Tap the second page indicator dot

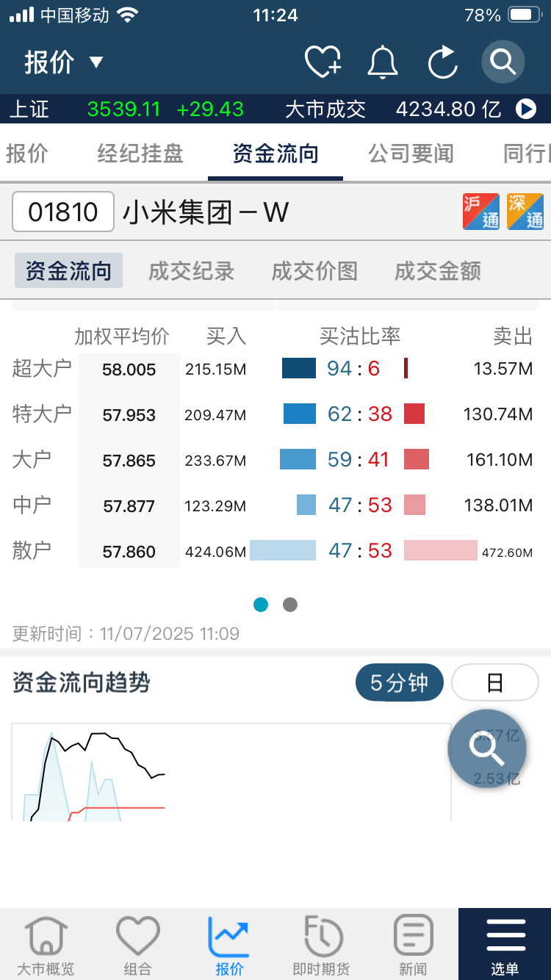click(290, 605)
